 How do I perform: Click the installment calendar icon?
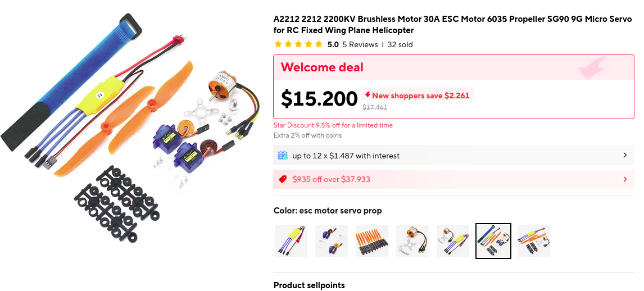pyautogui.click(x=283, y=155)
